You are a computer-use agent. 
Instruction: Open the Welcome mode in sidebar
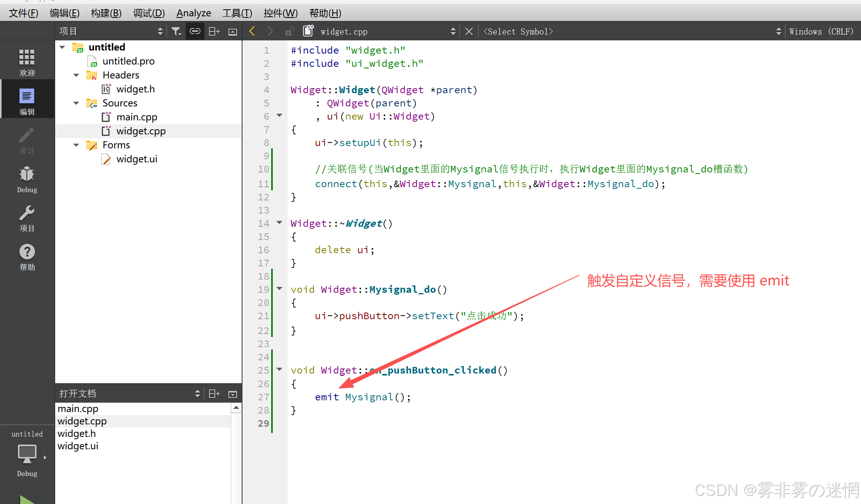coord(27,61)
